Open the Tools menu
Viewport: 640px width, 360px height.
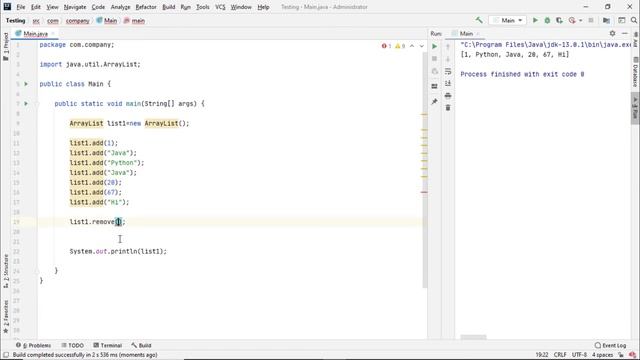[x=202, y=7]
